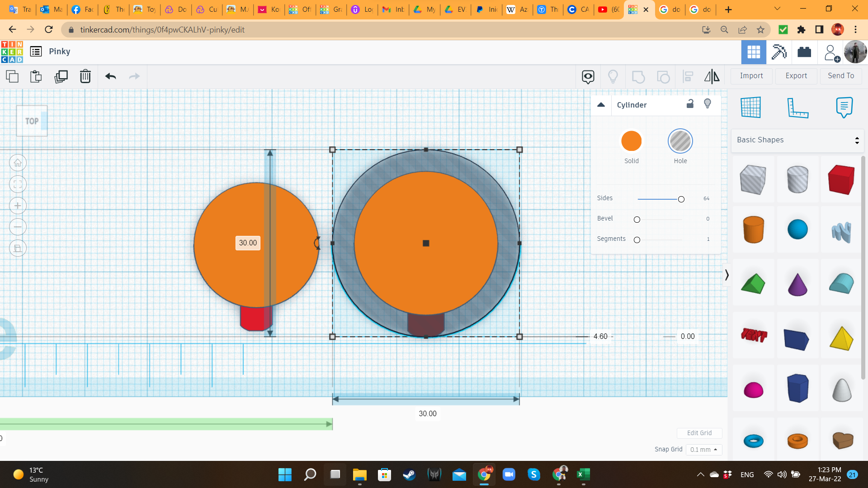
Task: Hide the selected Cylinder with lightbulb
Action: click(x=708, y=104)
